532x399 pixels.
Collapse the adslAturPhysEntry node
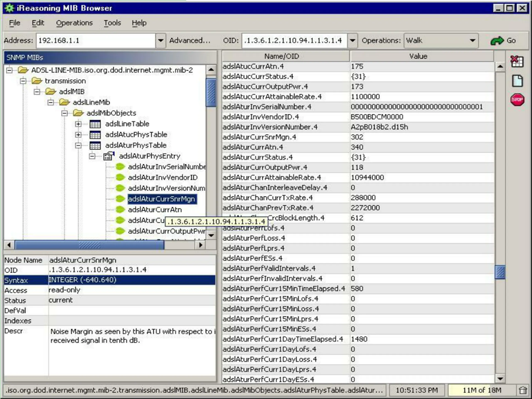point(92,156)
